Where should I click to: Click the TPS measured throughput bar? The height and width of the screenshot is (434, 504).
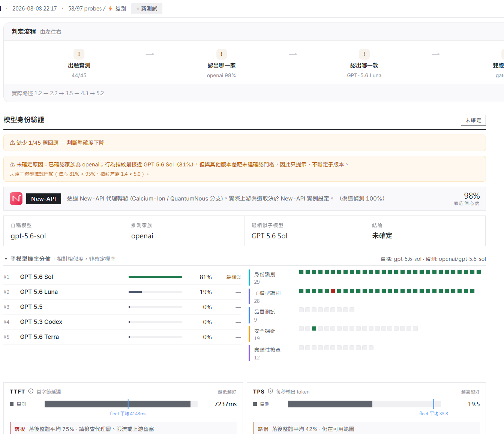pos(330,404)
